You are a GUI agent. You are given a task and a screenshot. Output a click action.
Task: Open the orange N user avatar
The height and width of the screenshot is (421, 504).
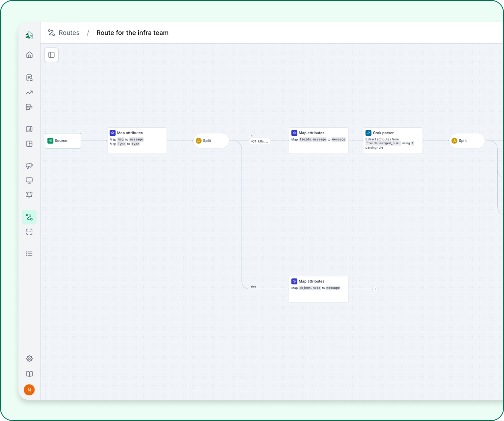tap(29, 390)
